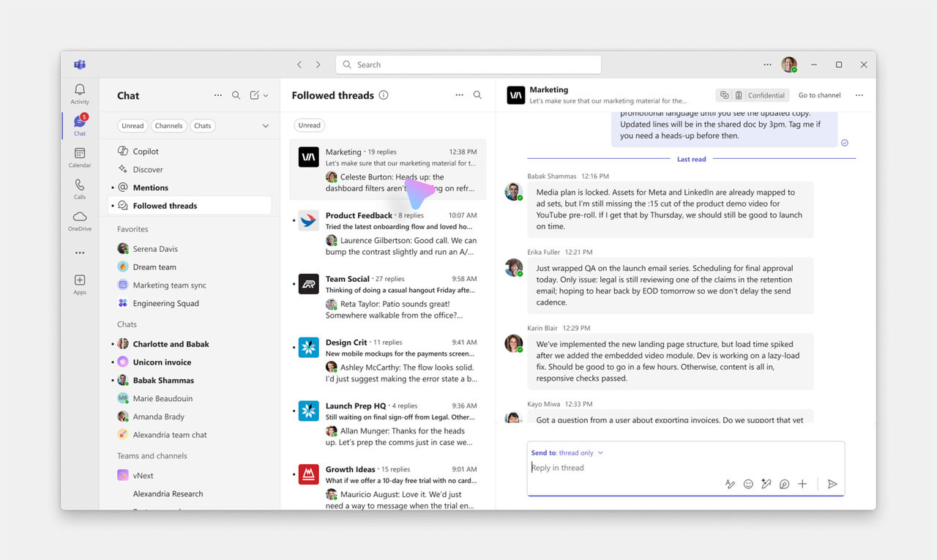Expand the chat filters chevron
The height and width of the screenshot is (560, 937).
[x=266, y=126]
